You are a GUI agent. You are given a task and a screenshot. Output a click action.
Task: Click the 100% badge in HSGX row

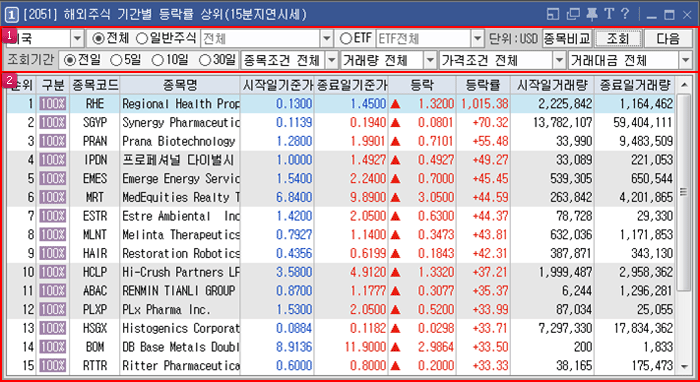[x=52, y=328]
